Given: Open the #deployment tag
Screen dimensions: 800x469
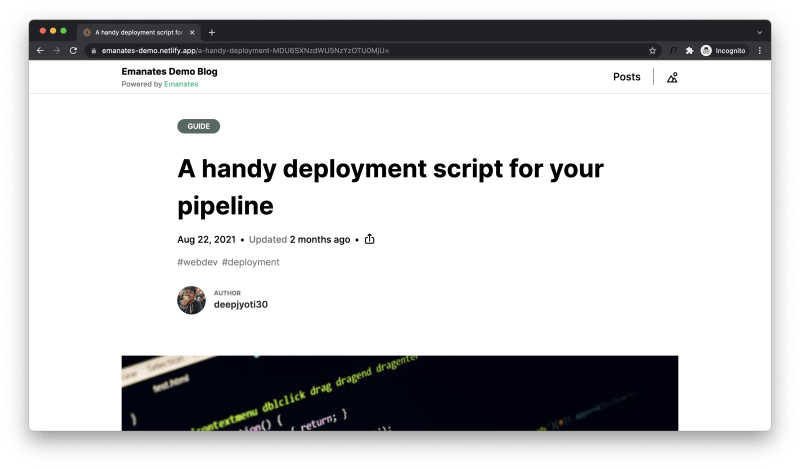Looking at the screenshot, I should point(251,262).
